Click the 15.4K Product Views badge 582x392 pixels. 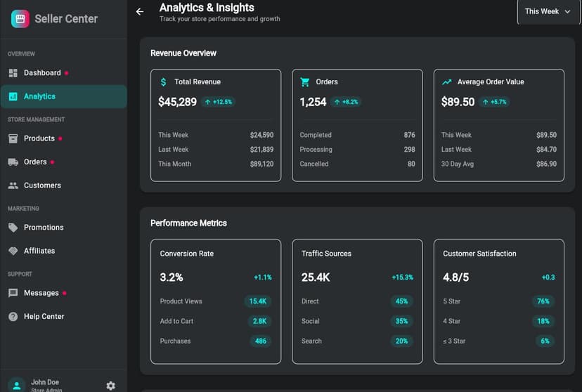(x=258, y=301)
